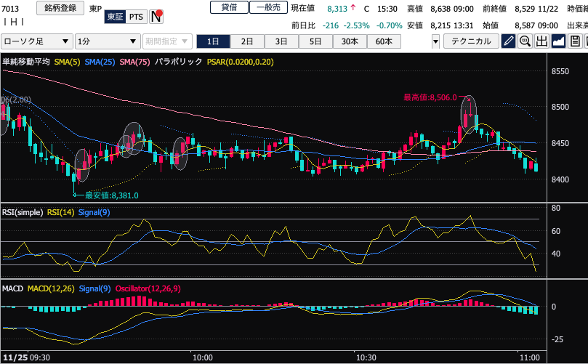The width and height of the screenshot is (588, 364).
Task: Select the 5日 range tab
Action: point(315,41)
